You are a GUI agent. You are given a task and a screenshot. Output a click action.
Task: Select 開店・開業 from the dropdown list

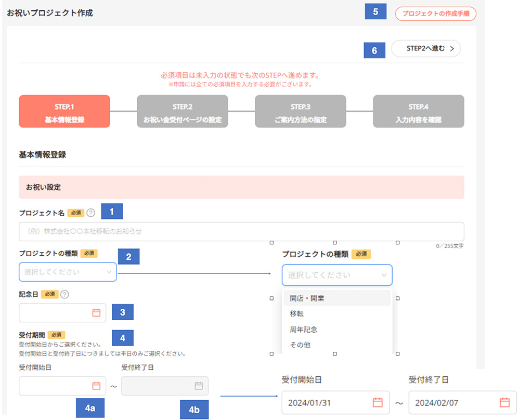(x=307, y=298)
